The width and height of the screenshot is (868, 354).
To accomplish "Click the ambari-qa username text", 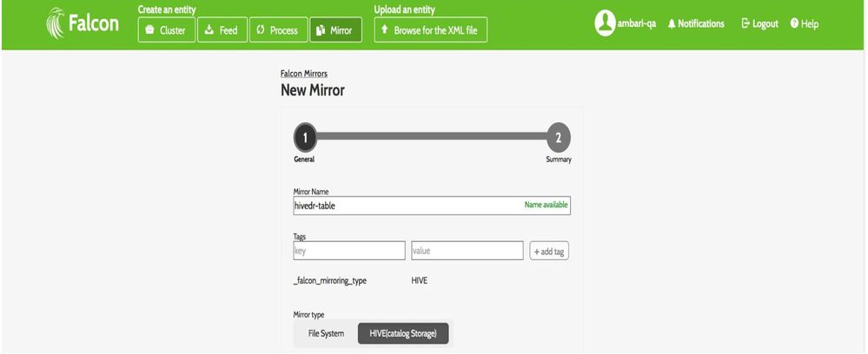I will pos(637,23).
